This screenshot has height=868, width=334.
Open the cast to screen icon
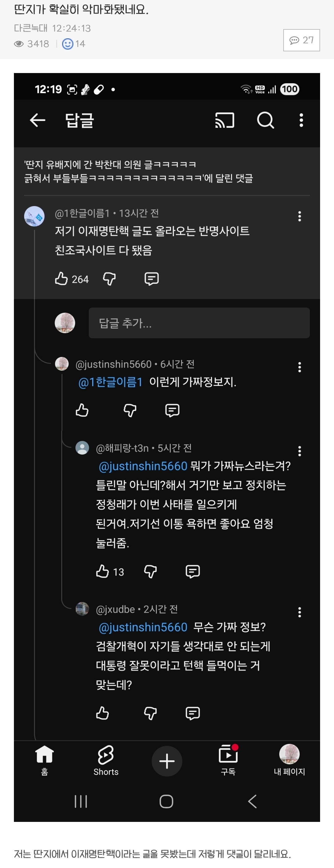point(225,120)
